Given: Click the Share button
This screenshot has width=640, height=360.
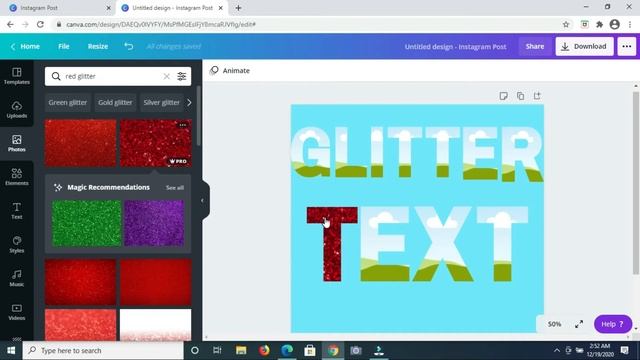Looking at the screenshot, I should pyautogui.click(x=535, y=47).
